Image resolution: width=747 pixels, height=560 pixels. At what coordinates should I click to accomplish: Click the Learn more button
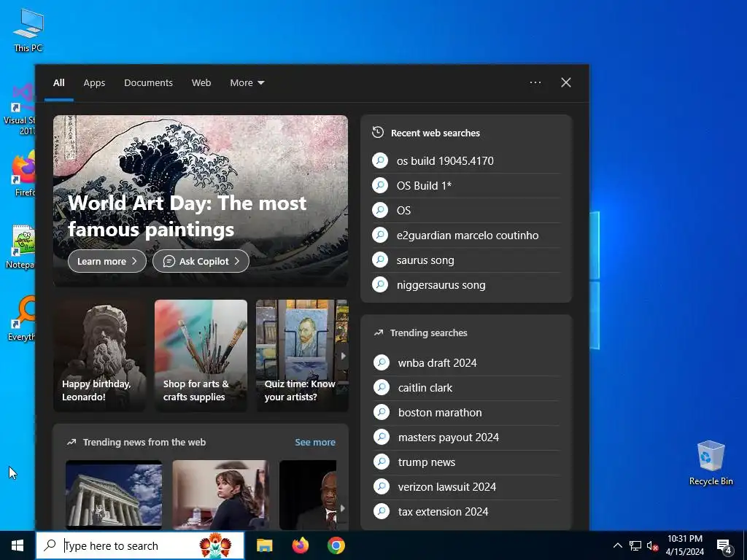pyautogui.click(x=107, y=261)
